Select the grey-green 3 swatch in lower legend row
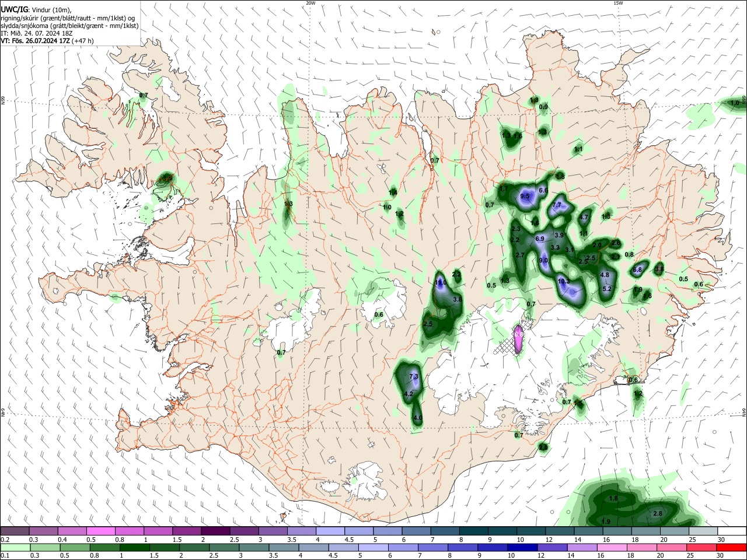 [x=254, y=547]
